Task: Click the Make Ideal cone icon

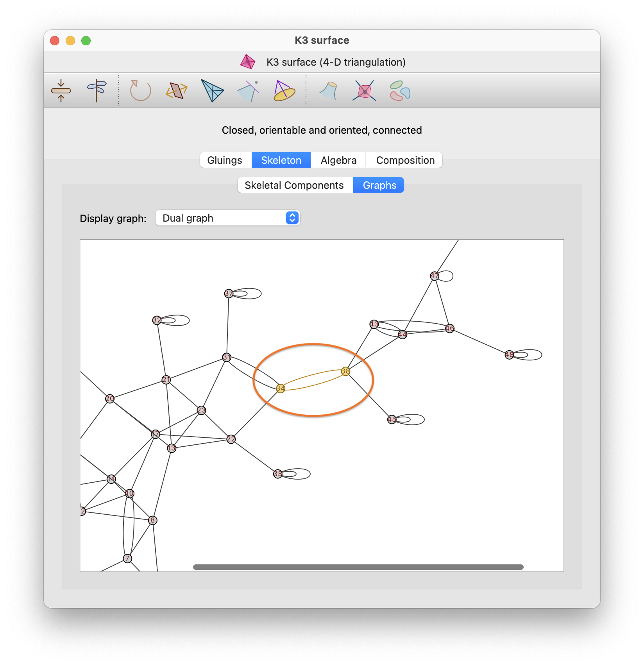Action: [284, 91]
